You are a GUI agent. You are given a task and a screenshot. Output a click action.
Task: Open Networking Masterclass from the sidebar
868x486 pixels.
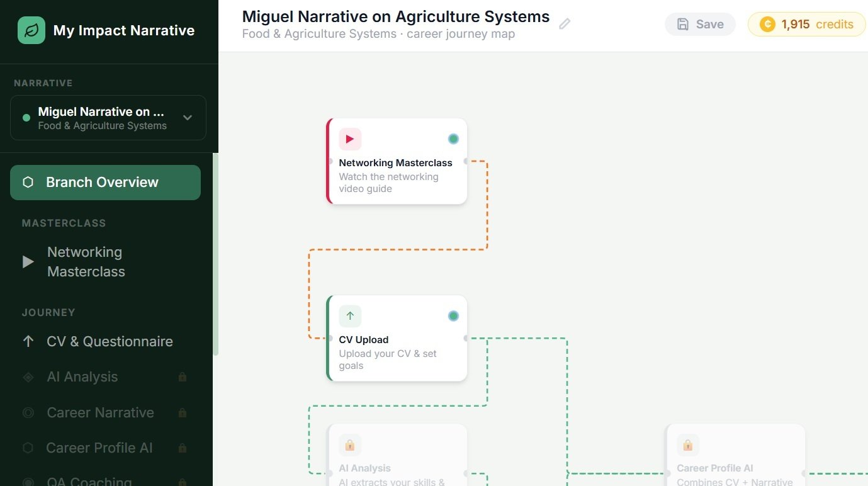pos(86,262)
